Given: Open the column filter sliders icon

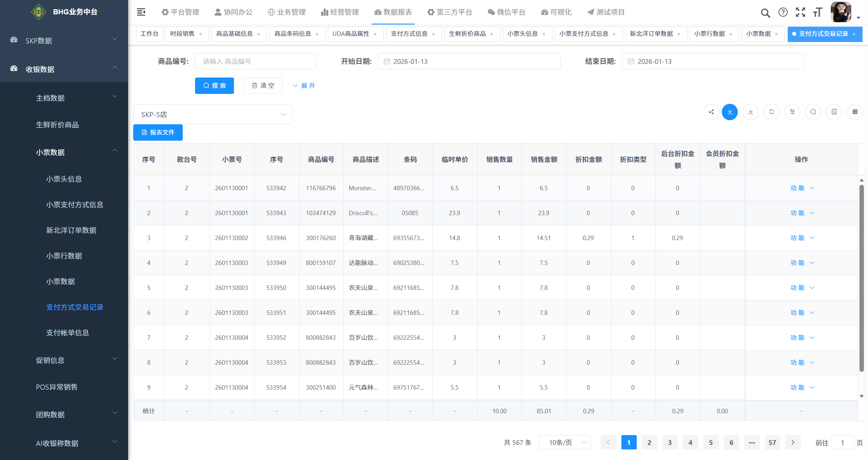Looking at the screenshot, I should pyautogui.click(x=792, y=112).
